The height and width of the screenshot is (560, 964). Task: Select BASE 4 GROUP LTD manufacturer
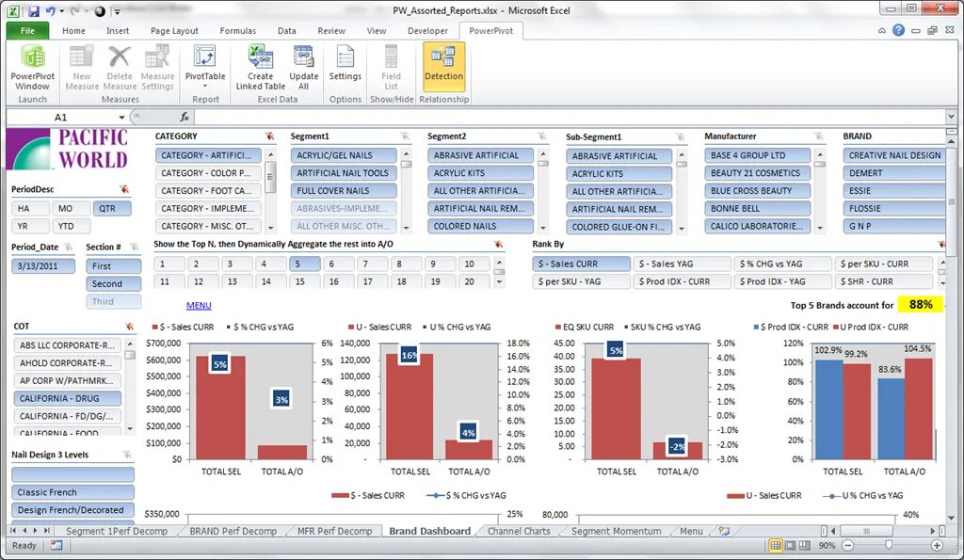(x=758, y=155)
